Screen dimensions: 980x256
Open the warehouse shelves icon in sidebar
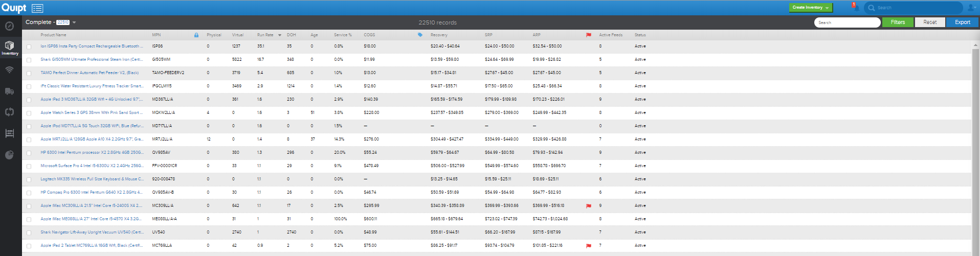tap(10, 133)
